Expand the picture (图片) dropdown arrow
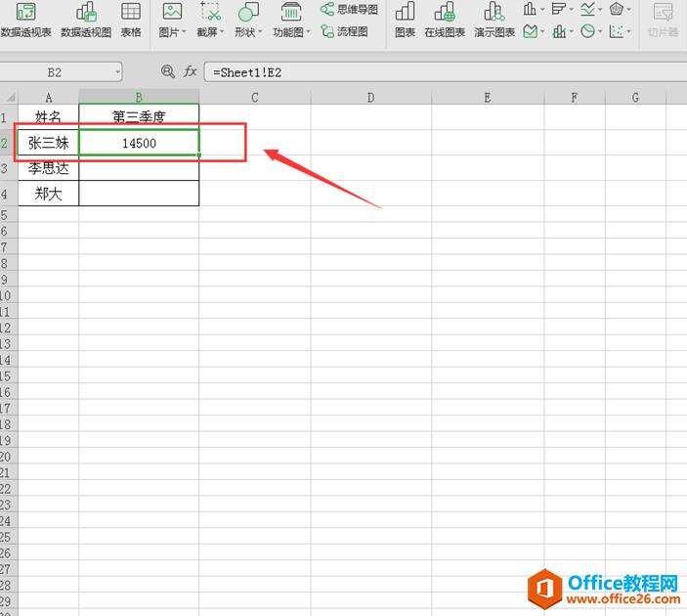Screen dimensions: 687x616 184,32
